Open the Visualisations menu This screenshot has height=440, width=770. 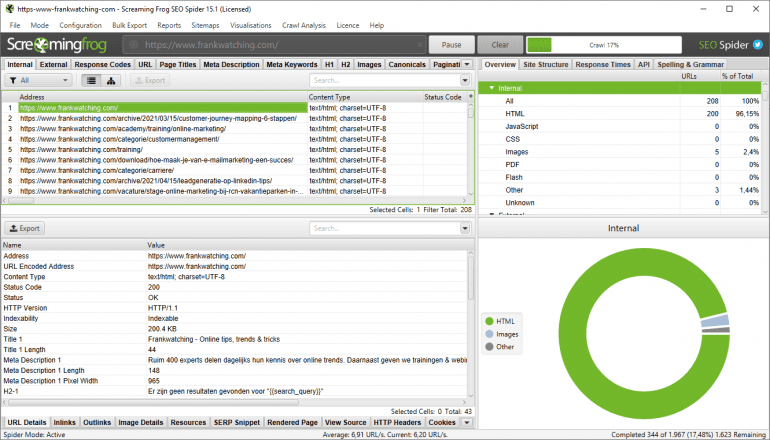250,25
